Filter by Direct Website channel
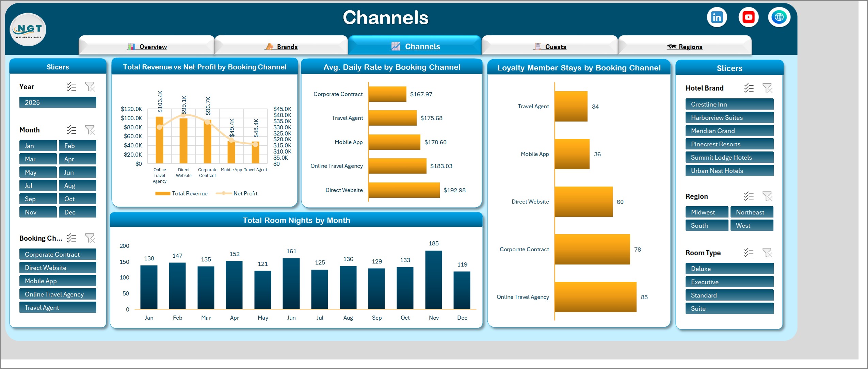This screenshot has height=369, width=868. click(x=58, y=268)
